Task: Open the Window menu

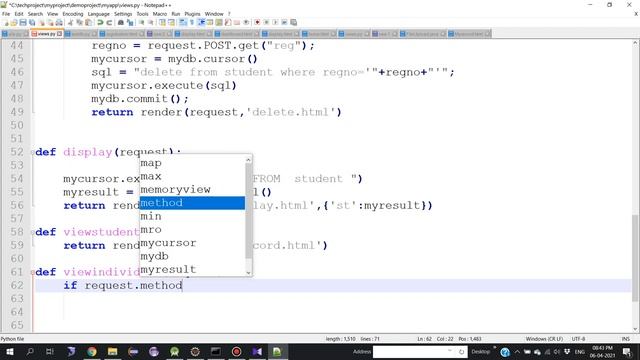Action: coord(214,14)
